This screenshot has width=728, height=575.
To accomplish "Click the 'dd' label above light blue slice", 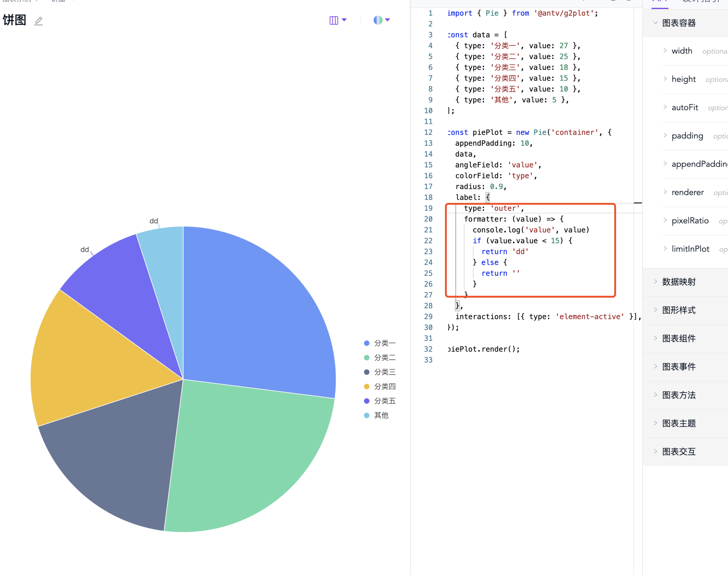I will pos(154,221).
